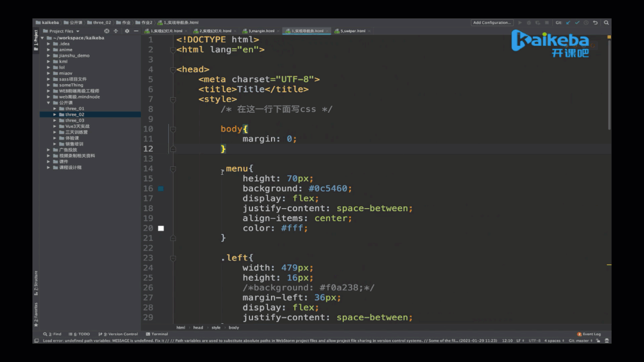644x362 pixels.
Task: Close the 3,margin.html tab
Action: click(x=278, y=31)
